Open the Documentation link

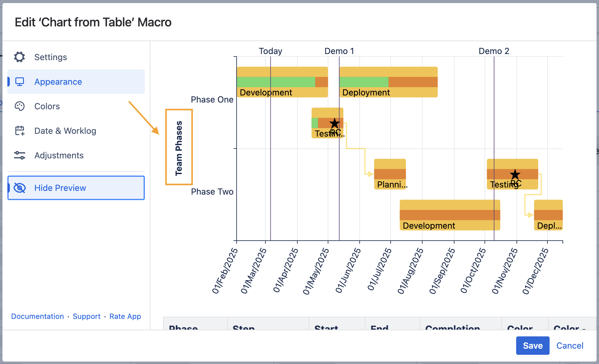pos(37,316)
